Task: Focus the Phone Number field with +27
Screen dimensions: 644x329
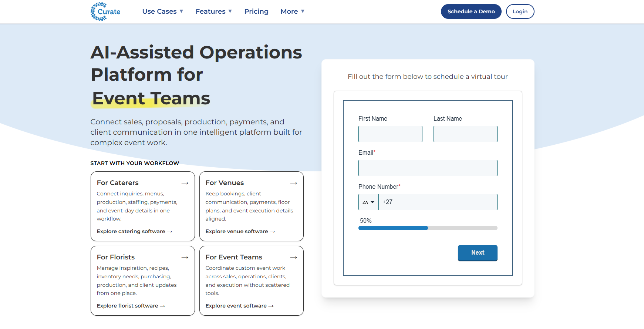Action: 438,202
